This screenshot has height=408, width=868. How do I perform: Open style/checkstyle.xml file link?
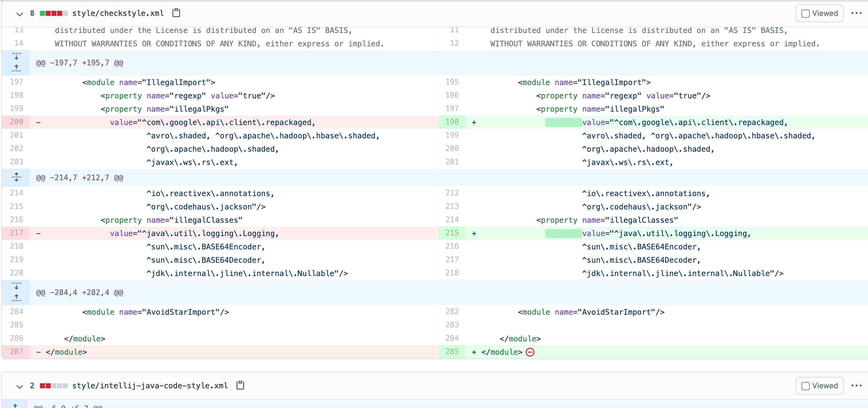(x=118, y=13)
